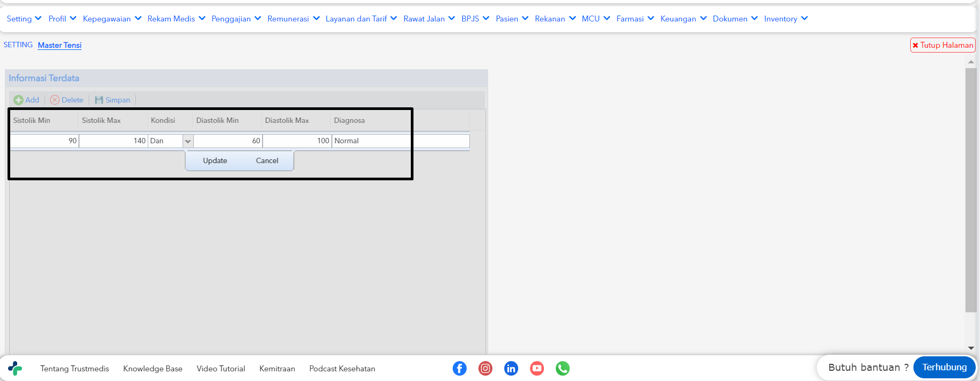The height and width of the screenshot is (381, 980).
Task: Open the Profil menu
Action: pyautogui.click(x=62, y=19)
